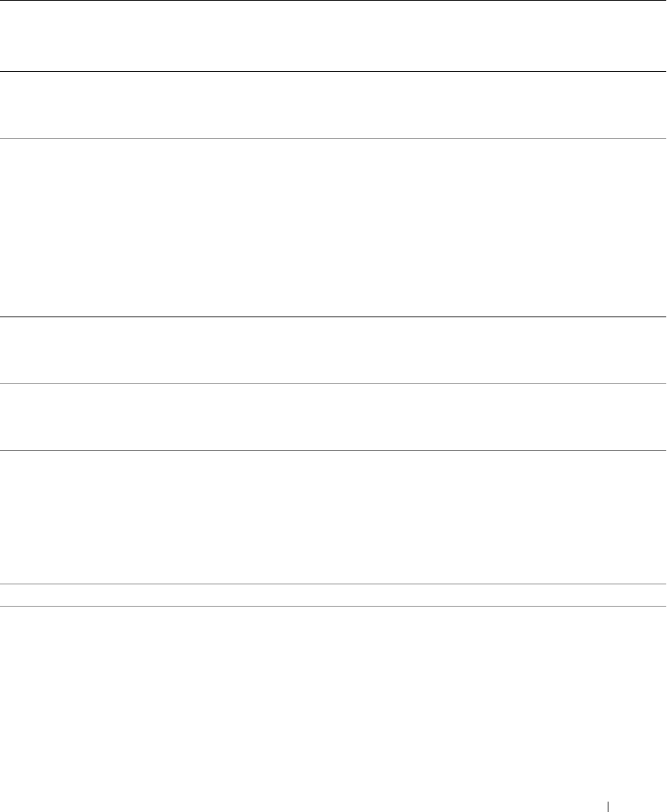
Task: Click the bottommost horizontal rule
Action: click(x=333, y=607)
